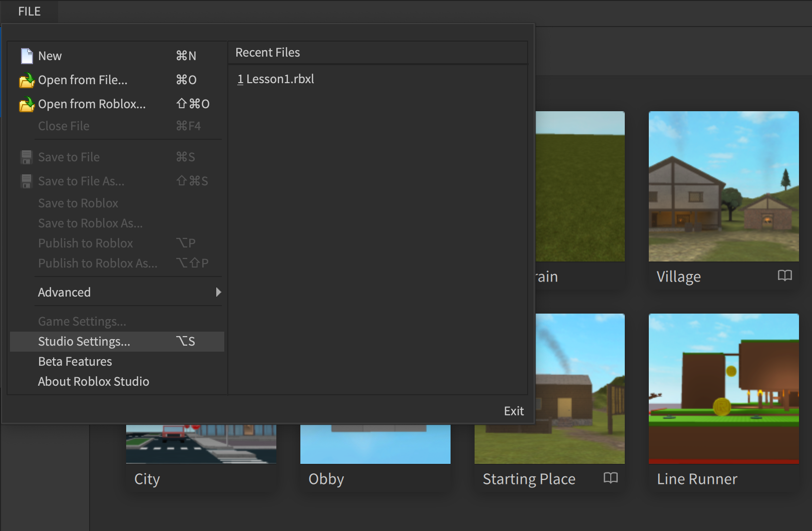Click the Open from File folder icon
812x531 pixels.
(x=27, y=80)
